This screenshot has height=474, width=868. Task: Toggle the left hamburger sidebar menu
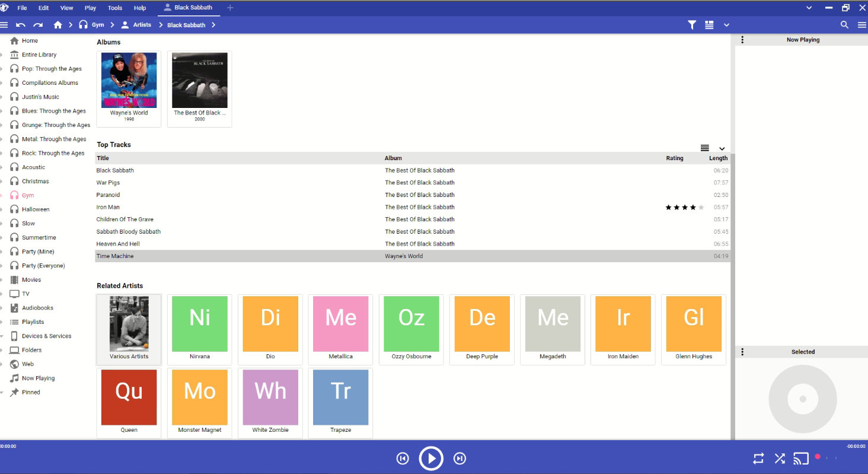click(x=4, y=25)
